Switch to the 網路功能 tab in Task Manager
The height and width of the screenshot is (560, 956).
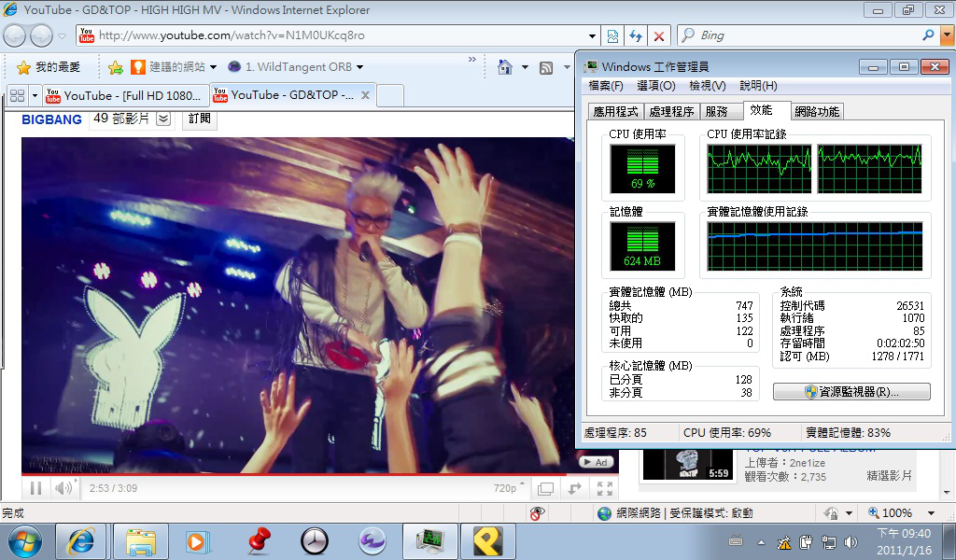817,111
